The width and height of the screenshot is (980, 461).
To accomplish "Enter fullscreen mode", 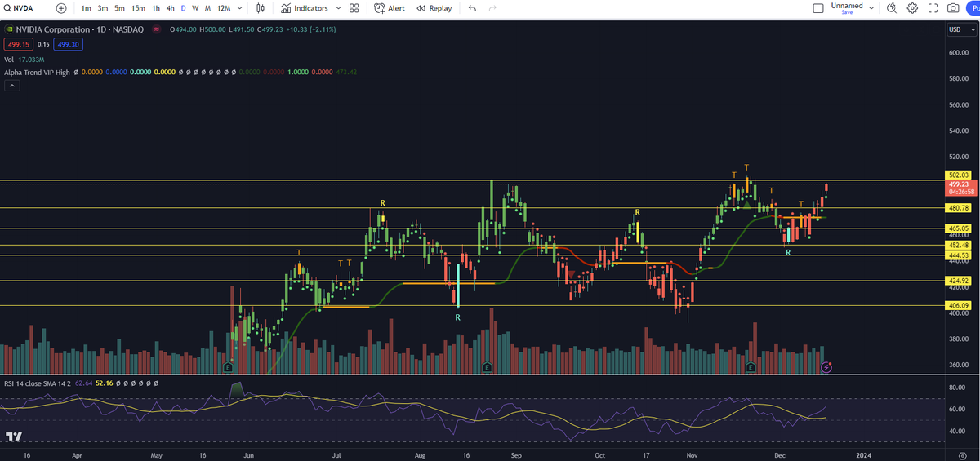I will pos(933,8).
